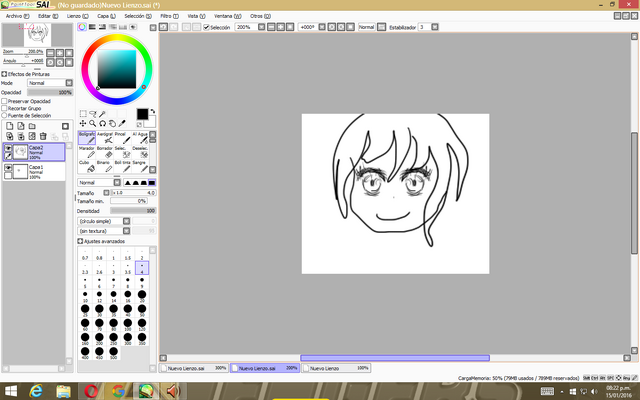Viewport: 640px width, 400px height.
Task: Click the undo arrow in the top toolbar
Action: pyautogui.click(x=163, y=27)
